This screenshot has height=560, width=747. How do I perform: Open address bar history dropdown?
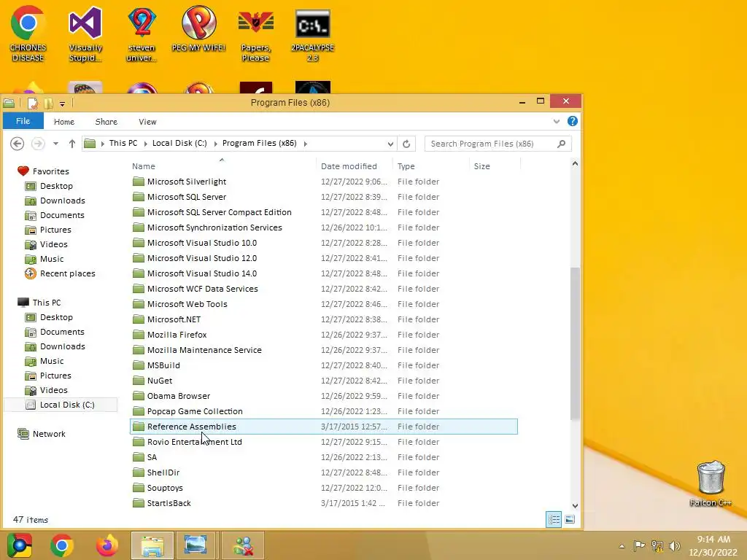coord(390,144)
